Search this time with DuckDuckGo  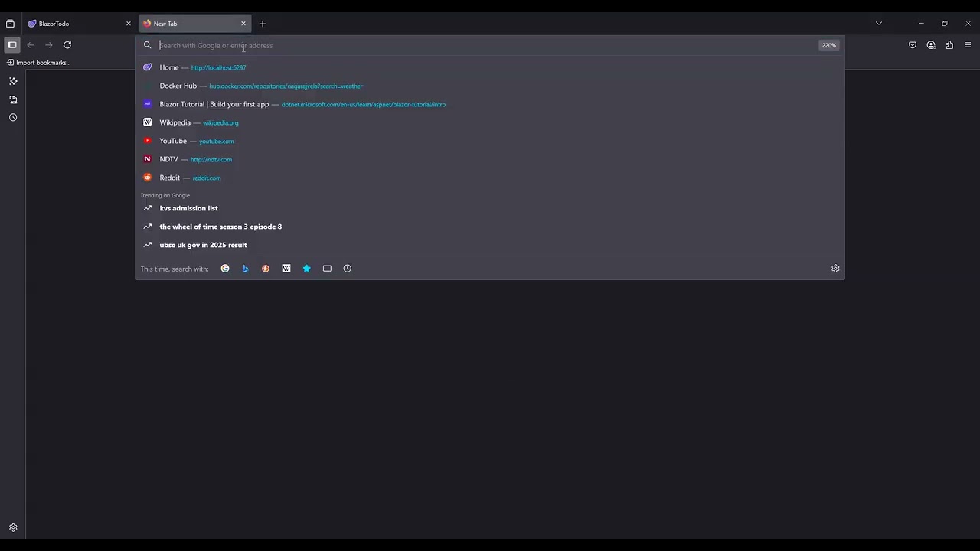266,269
